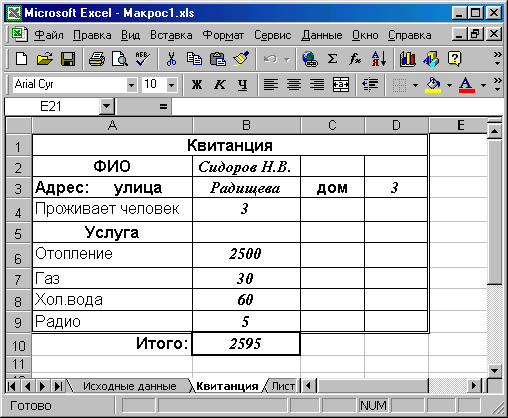This screenshot has width=508, height=418.
Task: Switch to Исходные данные sheet tab
Action: point(130,386)
